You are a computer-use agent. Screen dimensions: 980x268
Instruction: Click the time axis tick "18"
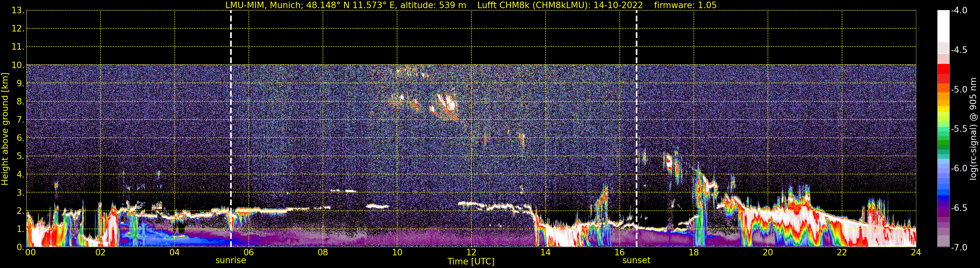pos(694,252)
